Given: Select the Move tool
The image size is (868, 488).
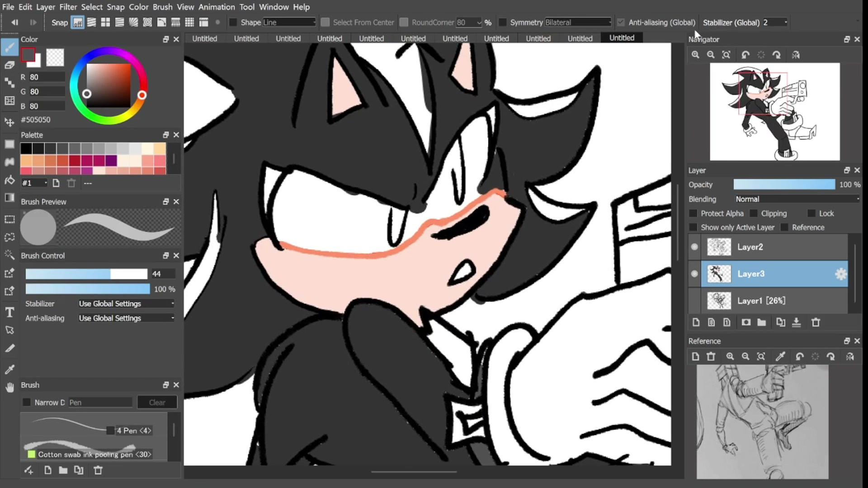Looking at the screenshot, I should click(x=9, y=122).
